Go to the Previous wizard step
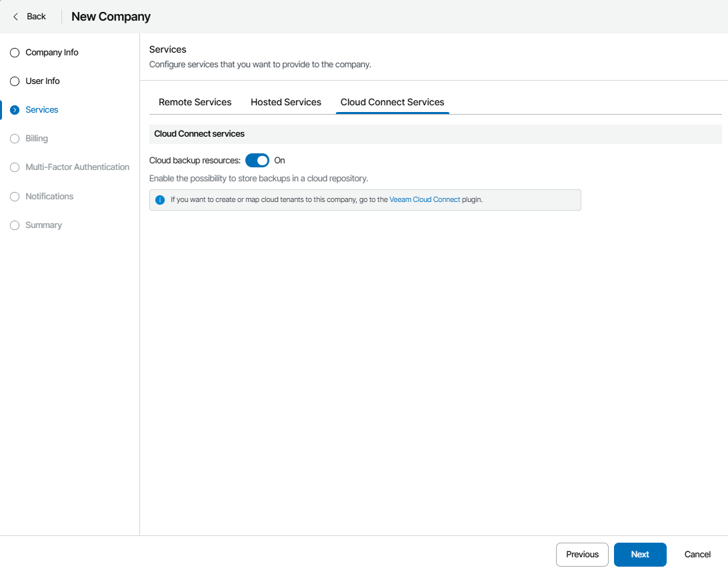The height and width of the screenshot is (570, 728). point(582,555)
